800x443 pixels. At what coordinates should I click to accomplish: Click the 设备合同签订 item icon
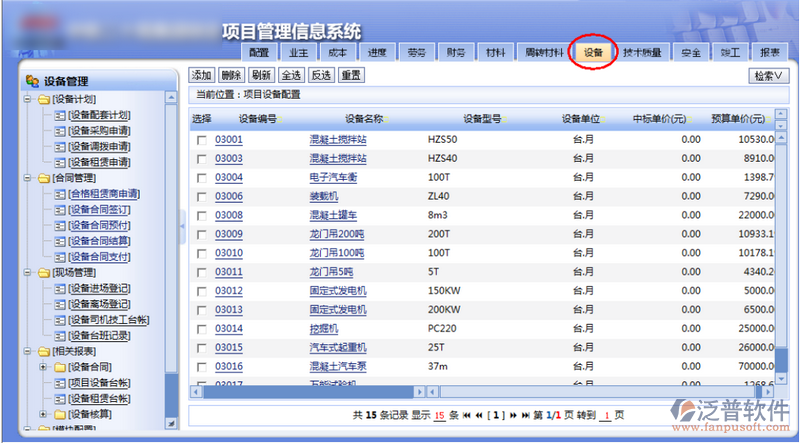(x=59, y=209)
